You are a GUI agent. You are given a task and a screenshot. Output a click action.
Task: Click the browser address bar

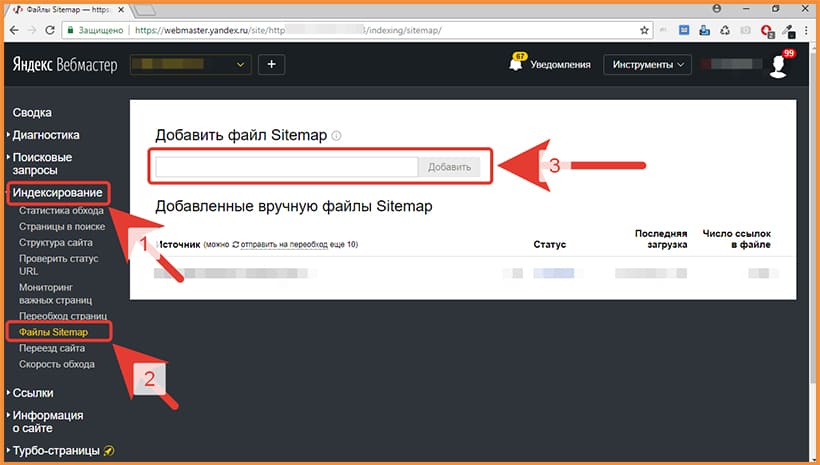356,30
